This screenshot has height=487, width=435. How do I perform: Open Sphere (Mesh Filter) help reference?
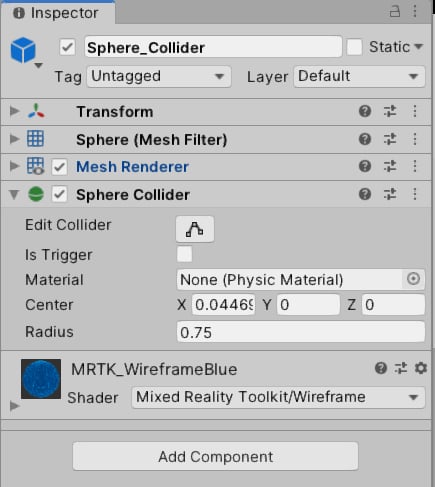coord(365,139)
